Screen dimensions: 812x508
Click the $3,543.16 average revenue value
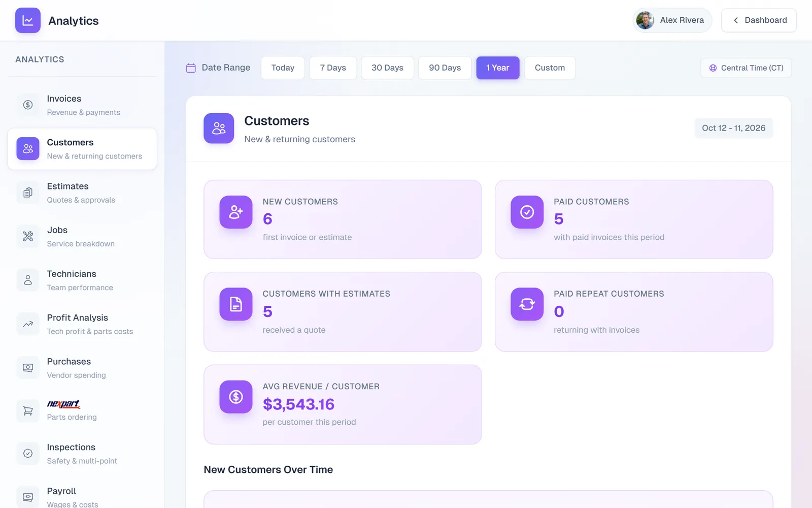(298, 404)
